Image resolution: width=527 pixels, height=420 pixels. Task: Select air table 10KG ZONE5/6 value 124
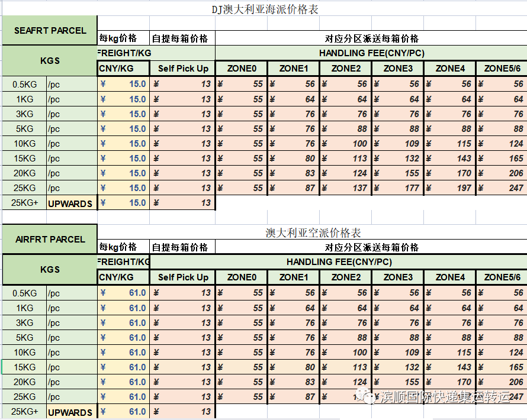click(502, 352)
